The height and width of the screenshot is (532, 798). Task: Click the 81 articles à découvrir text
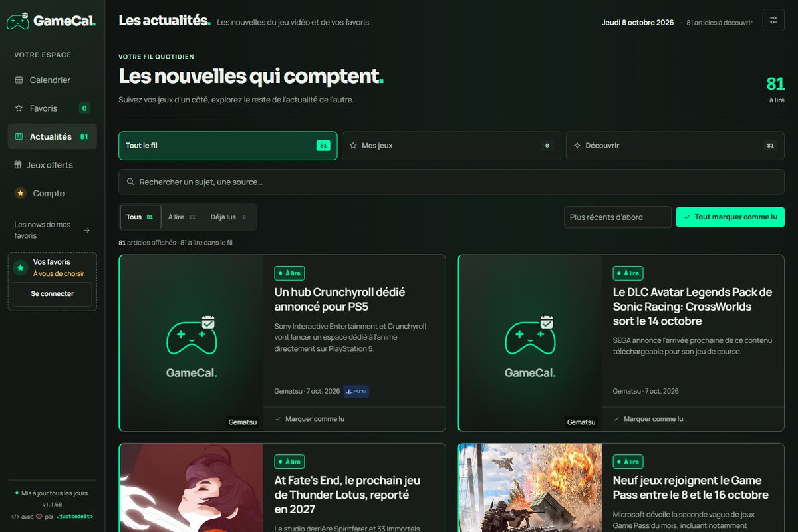pos(720,23)
